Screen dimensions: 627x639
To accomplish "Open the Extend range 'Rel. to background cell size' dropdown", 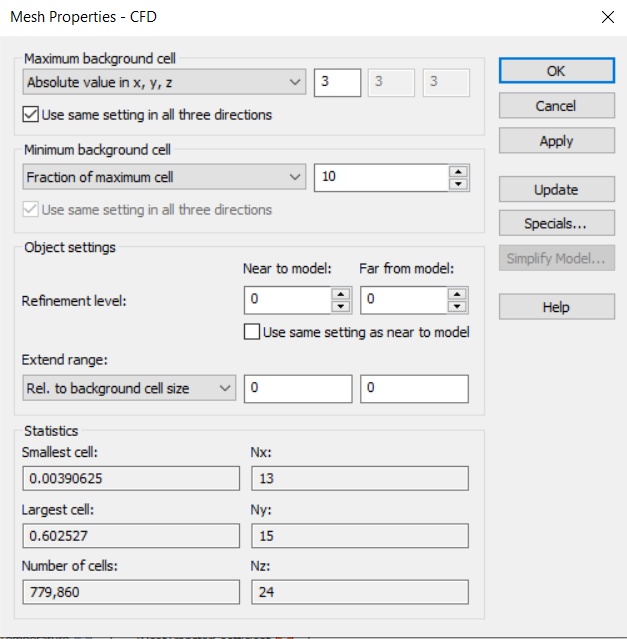I will [129, 388].
